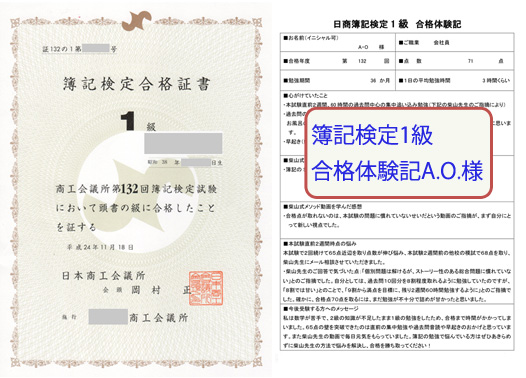Click the birth date line starting 昭和 38 年
Image resolution: width=526 pixels, height=378 pixels.
pyautogui.click(x=185, y=163)
